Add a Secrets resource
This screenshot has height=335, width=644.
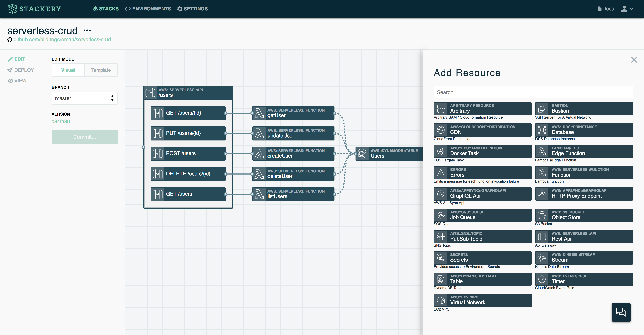point(482,258)
